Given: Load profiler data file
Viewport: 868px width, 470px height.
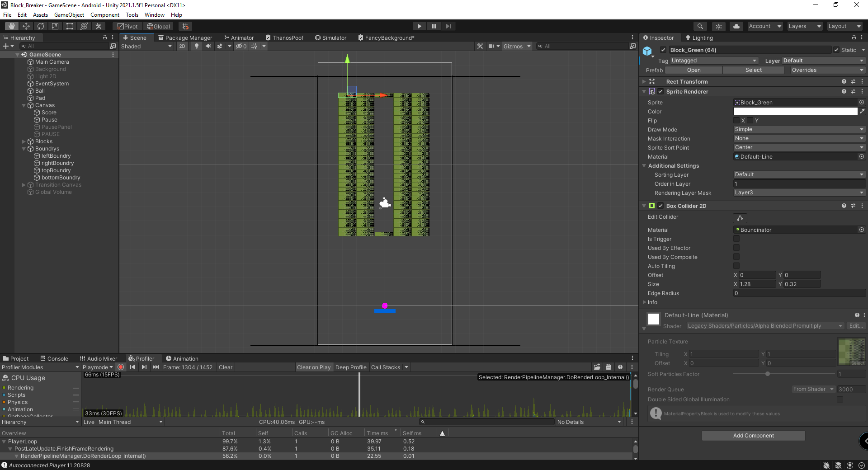Looking at the screenshot, I should (597, 367).
